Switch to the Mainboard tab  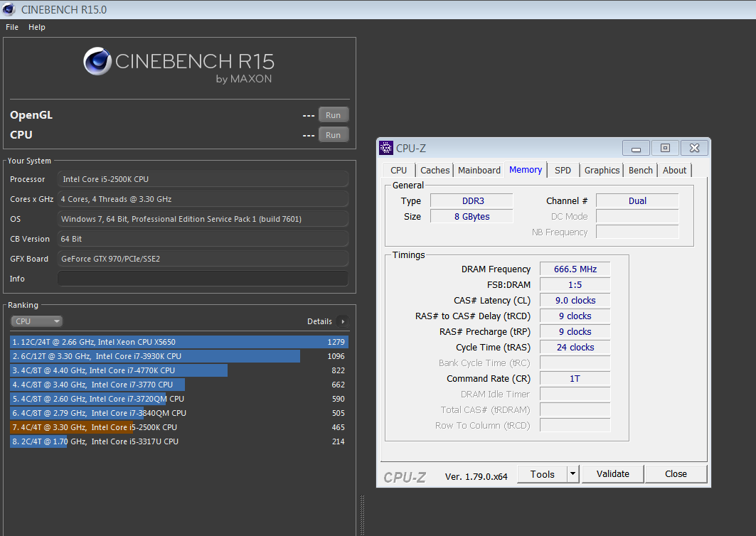point(479,170)
